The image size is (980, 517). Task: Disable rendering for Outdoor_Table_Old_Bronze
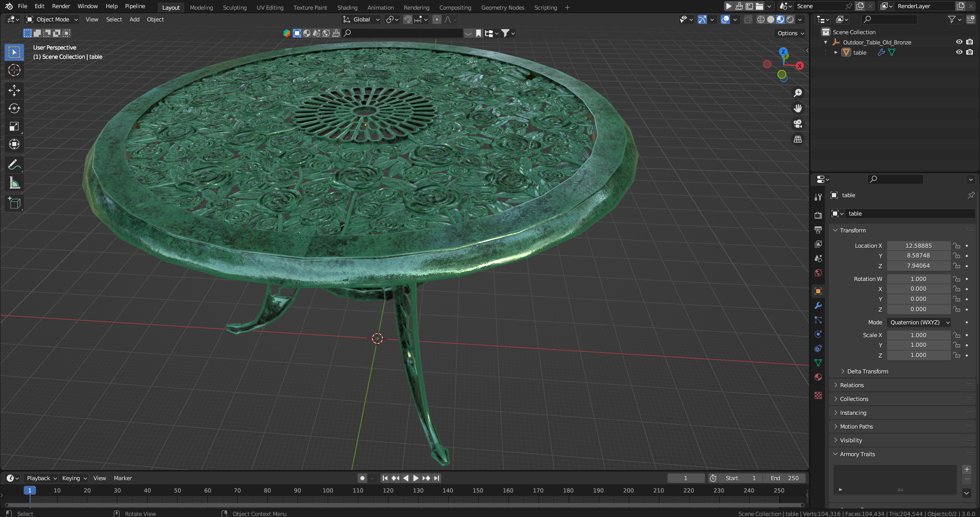coord(970,42)
